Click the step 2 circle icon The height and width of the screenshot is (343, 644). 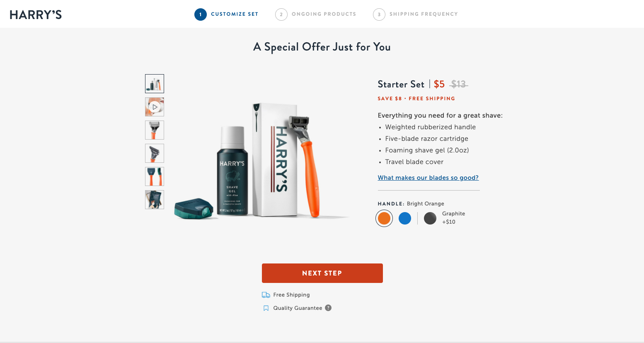[281, 14]
